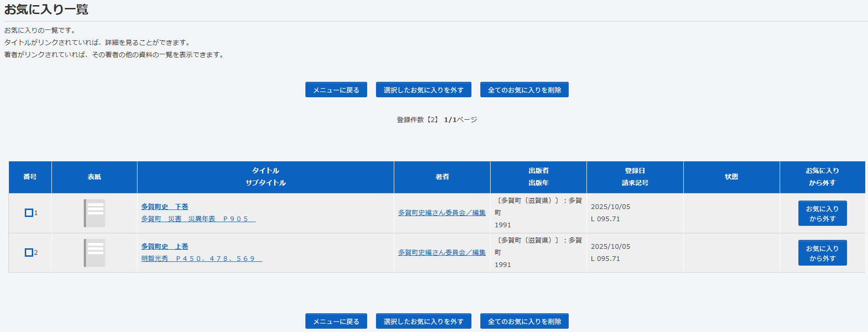Open subtitle link 明智光秀 P450、478、569
The width and height of the screenshot is (868, 332).
click(x=202, y=259)
